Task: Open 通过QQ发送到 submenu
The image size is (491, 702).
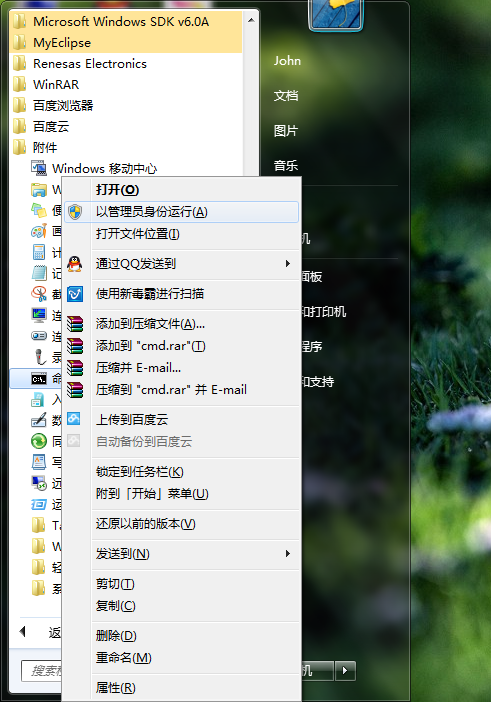Action: (x=182, y=264)
